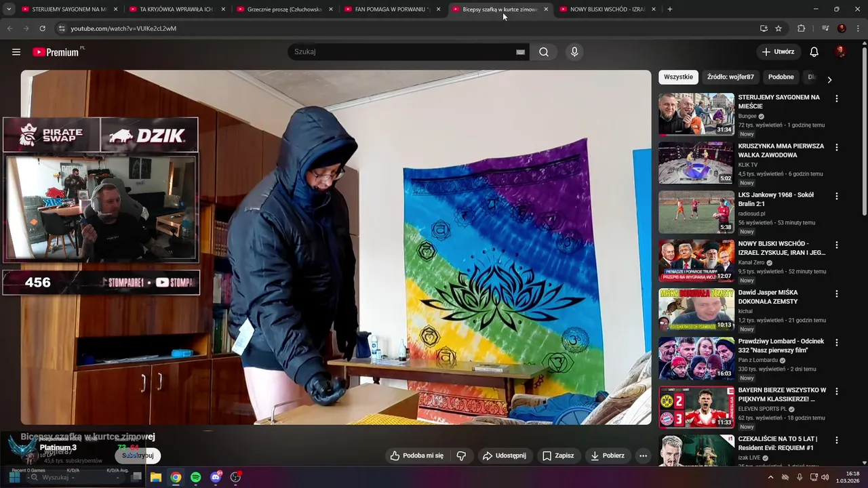Dislike the video
The image size is (868, 488).
pos(461,455)
